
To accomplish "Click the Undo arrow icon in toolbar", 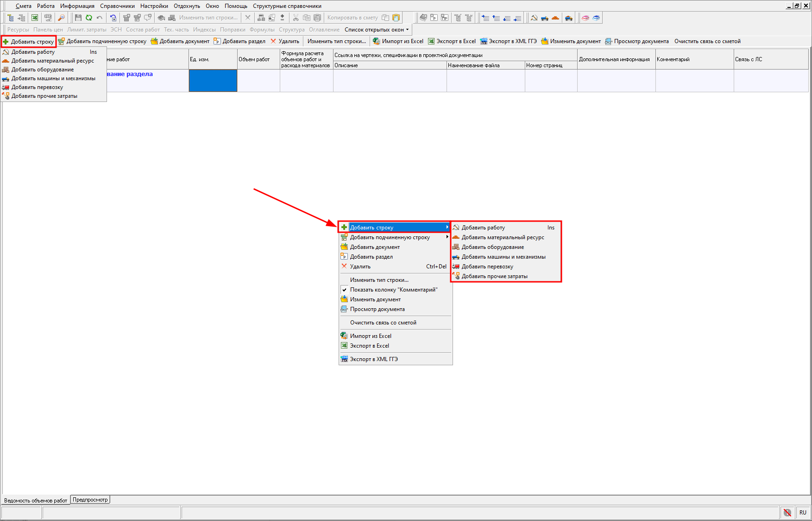I will click(99, 18).
